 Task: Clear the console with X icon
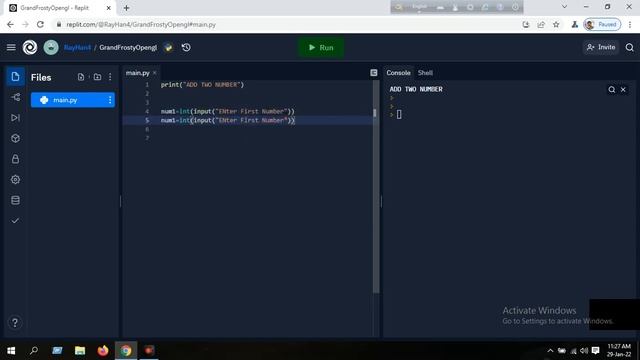tap(623, 89)
